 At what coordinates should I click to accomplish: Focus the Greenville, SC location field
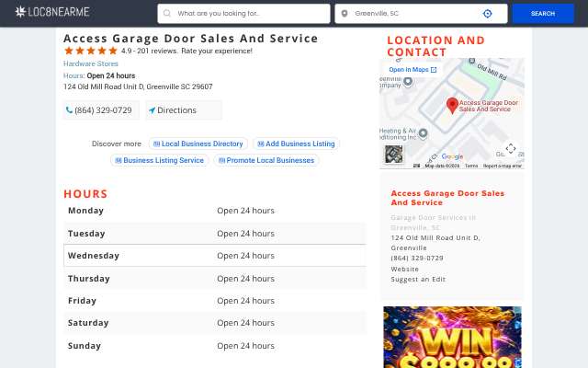tap(421, 14)
